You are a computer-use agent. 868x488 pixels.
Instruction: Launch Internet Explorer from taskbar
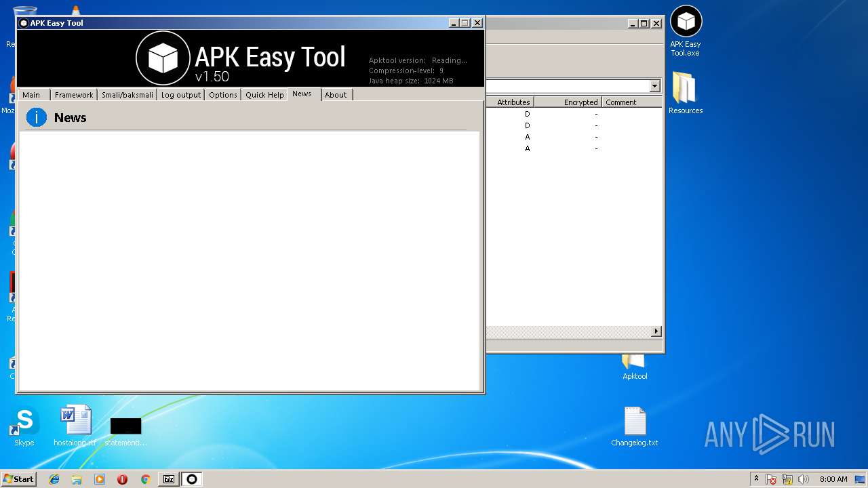[x=54, y=479]
